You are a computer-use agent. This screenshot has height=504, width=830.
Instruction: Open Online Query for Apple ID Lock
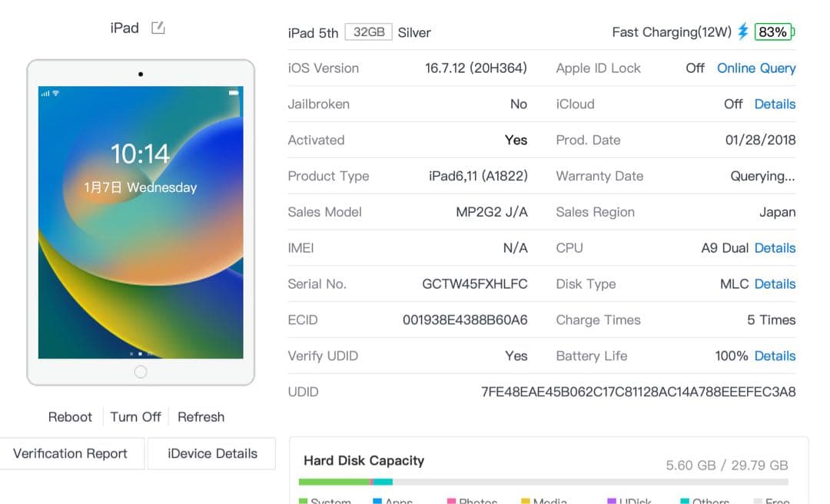756,68
